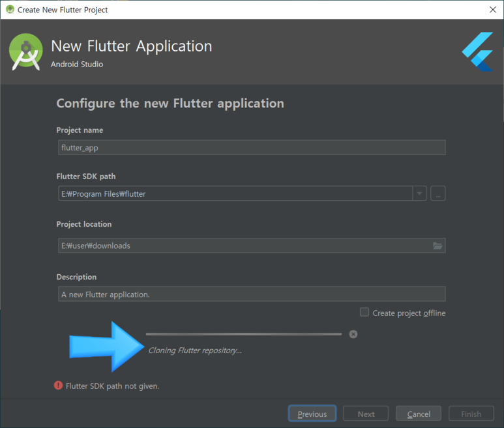This screenshot has height=428, width=504.
Task: Click the 'Project location' label
Action: coord(84,224)
